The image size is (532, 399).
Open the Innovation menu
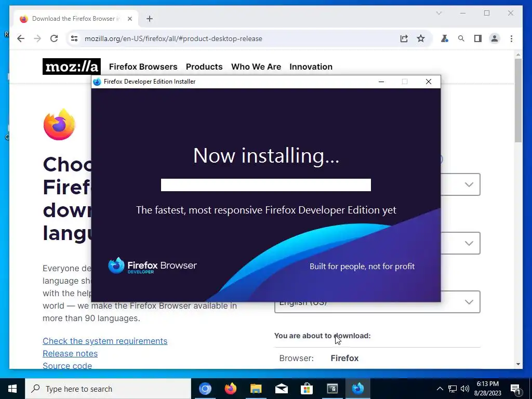pos(311,66)
